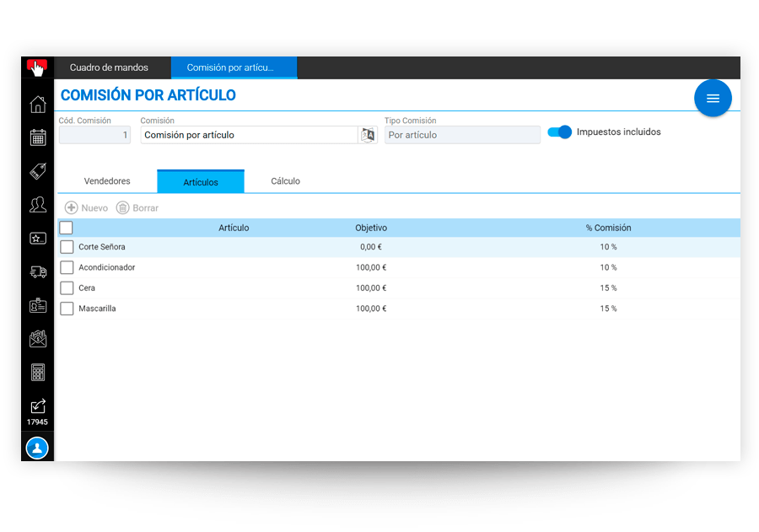This screenshot has height=532, width=759.
Task: Click the export icon above 17945
Action: (x=38, y=406)
